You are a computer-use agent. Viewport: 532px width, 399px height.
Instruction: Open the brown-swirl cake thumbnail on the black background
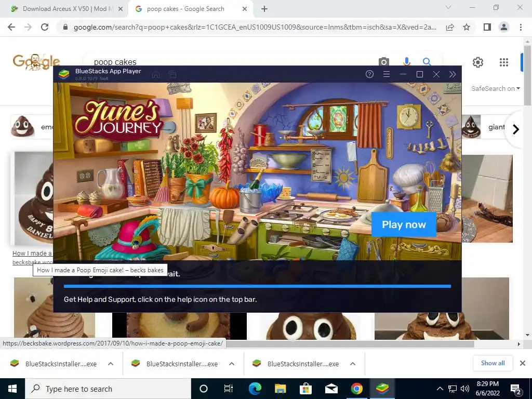(x=179, y=326)
